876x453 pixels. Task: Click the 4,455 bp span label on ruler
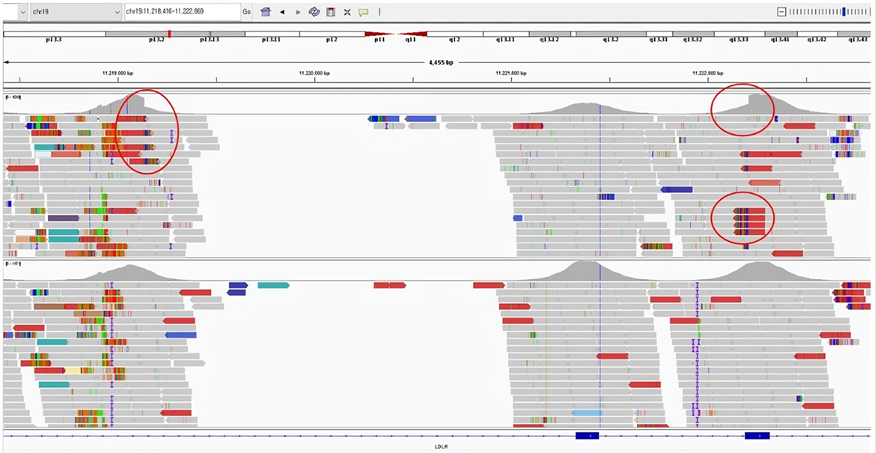440,62
